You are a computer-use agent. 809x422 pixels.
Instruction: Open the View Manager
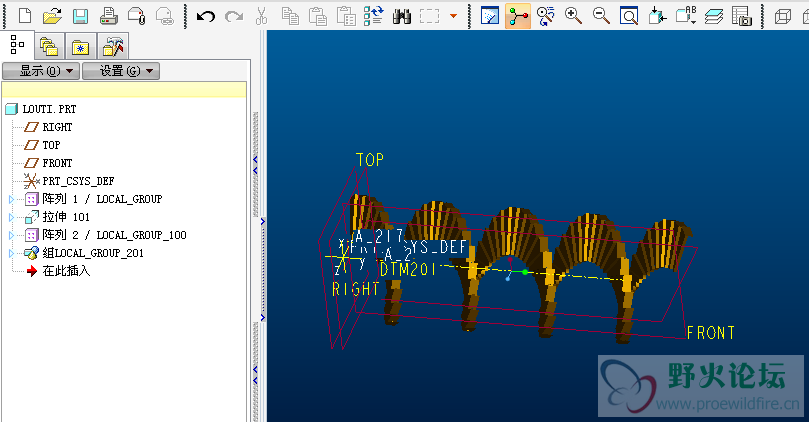[741, 16]
